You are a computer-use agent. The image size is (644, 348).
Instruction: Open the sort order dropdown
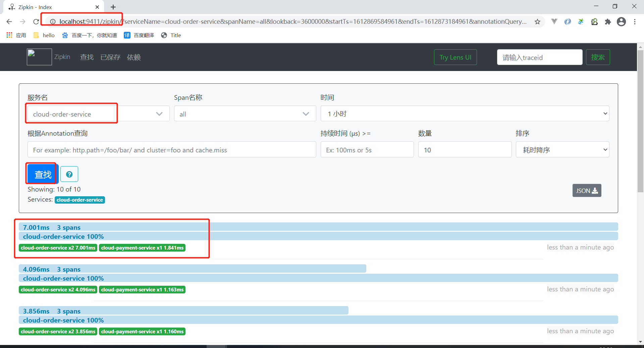click(x=562, y=150)
